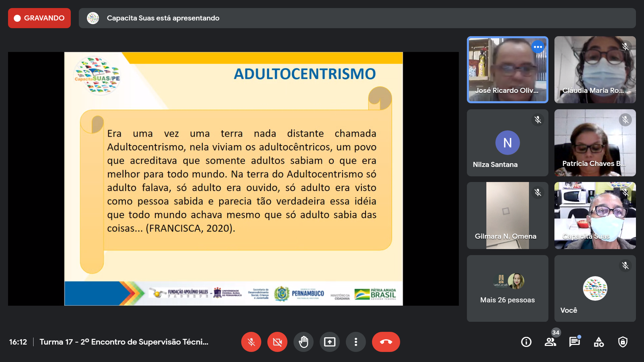
Task: Open the activities shapes icon
Action: (598, 342)
